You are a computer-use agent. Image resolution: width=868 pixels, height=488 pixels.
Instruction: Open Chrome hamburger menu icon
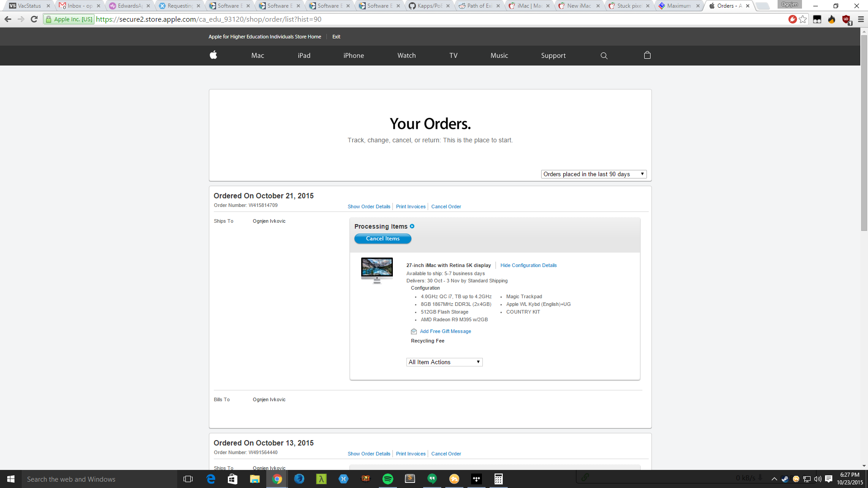(x=861, y=19)
